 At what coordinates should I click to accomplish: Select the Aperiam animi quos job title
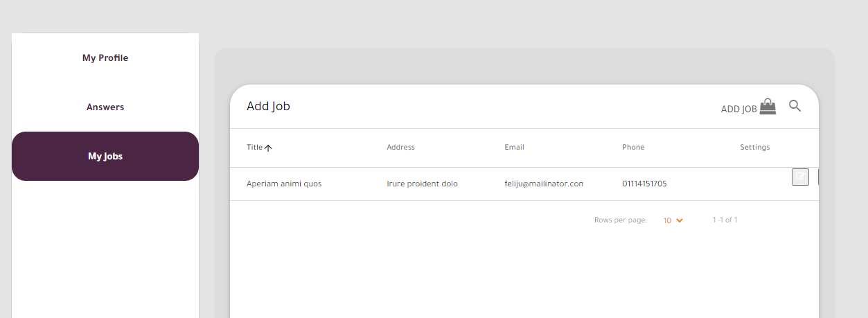coord(284,184)
